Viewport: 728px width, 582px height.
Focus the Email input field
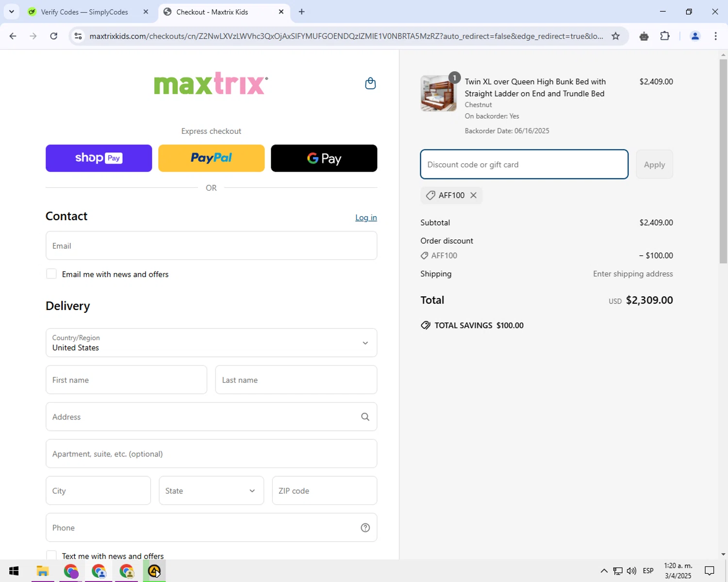[x=211, y=245]
